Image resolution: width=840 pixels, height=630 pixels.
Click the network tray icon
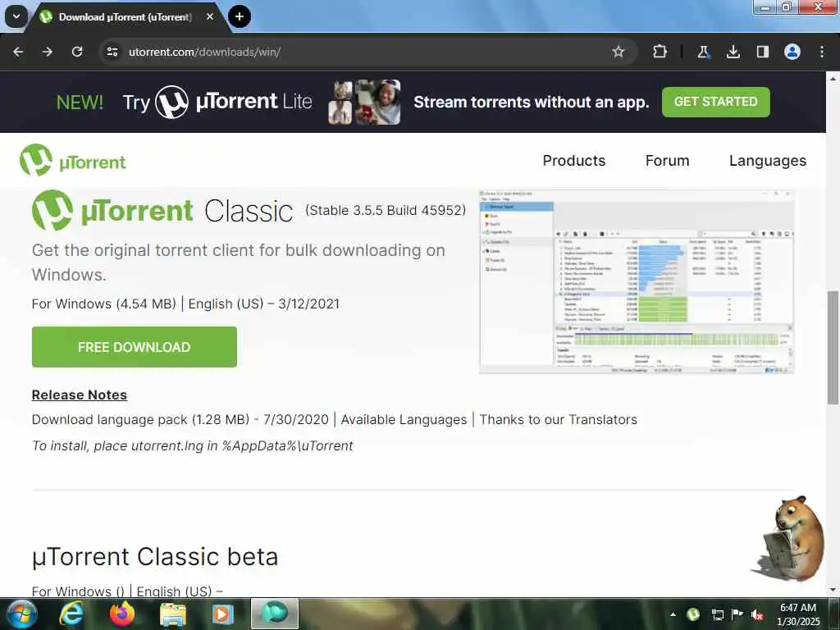717,614
